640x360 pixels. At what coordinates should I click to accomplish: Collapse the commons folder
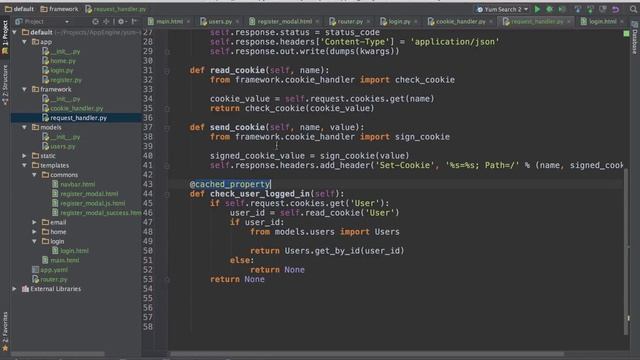coord(34,175)
